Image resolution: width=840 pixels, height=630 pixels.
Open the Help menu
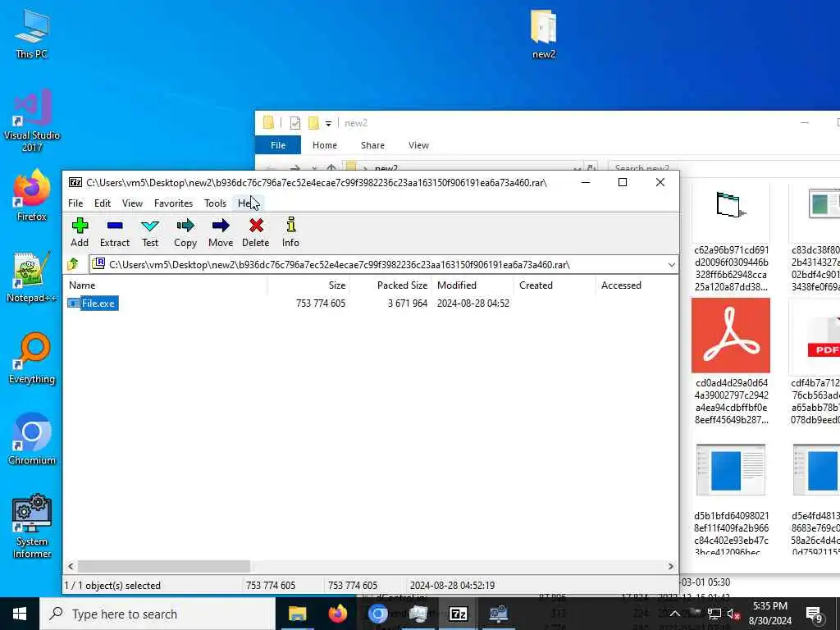249,203
